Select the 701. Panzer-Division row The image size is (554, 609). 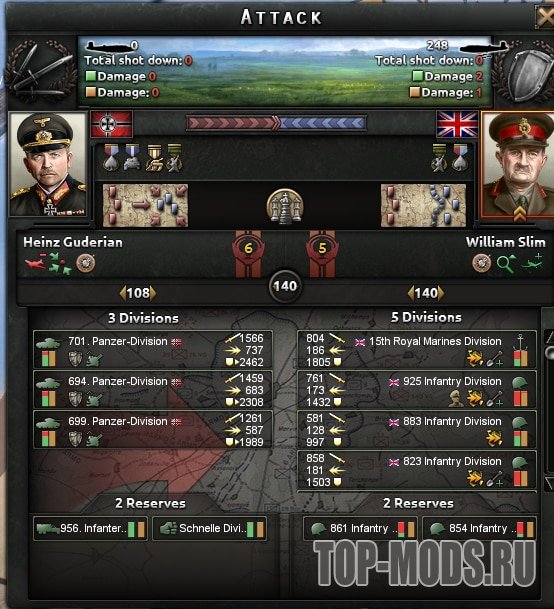point(153,350)
